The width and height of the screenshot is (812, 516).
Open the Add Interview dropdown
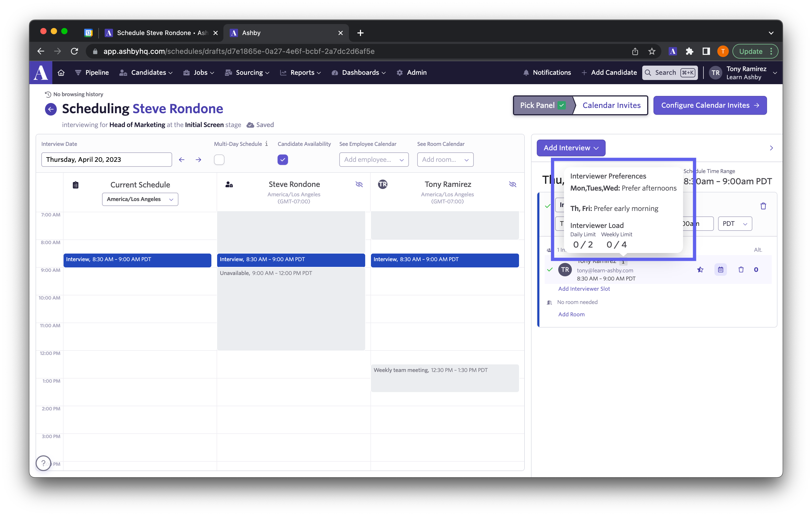(571, 148)
